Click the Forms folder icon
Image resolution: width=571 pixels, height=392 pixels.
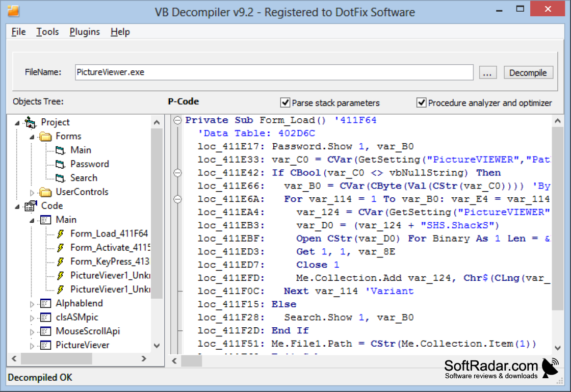45,137
